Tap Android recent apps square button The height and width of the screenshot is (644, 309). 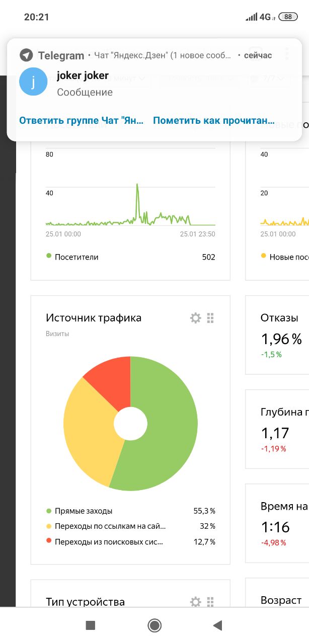(x=91, y=625)
